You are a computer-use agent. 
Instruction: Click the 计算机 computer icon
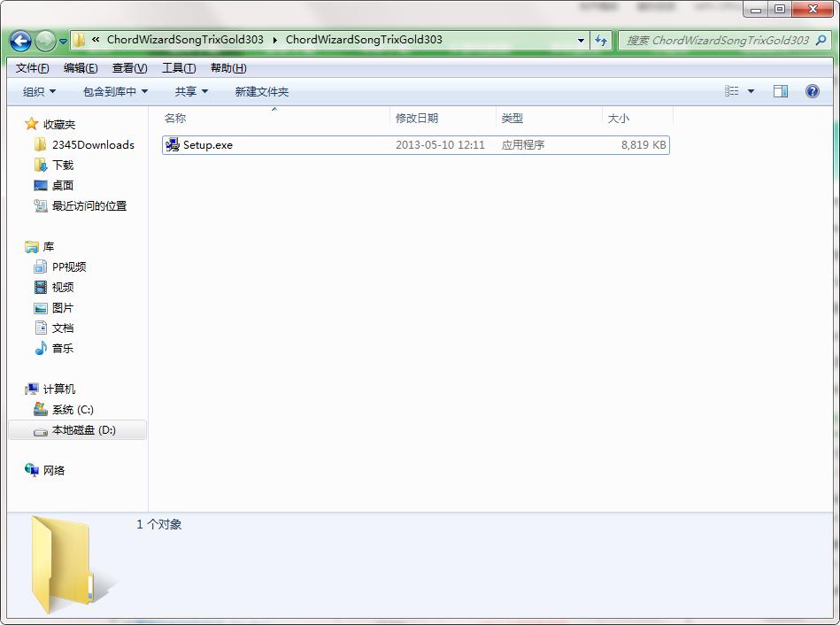pos(32,390)
